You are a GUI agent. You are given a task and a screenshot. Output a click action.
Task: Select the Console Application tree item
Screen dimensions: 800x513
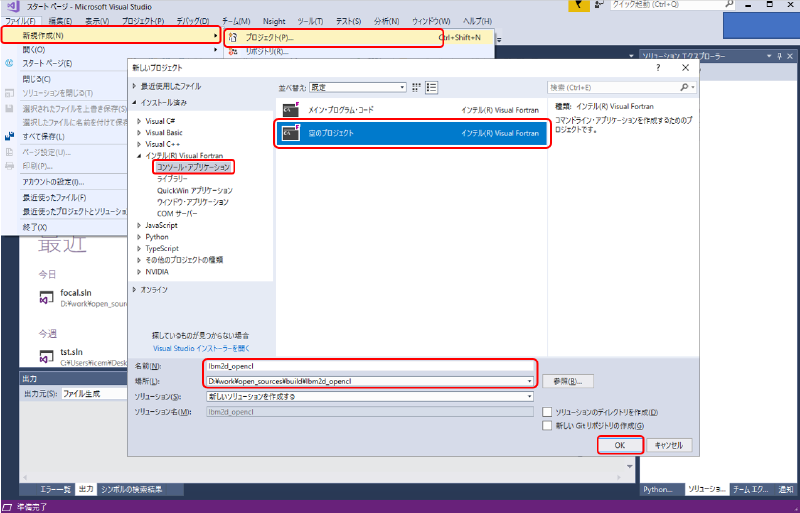tap(193, 167)
